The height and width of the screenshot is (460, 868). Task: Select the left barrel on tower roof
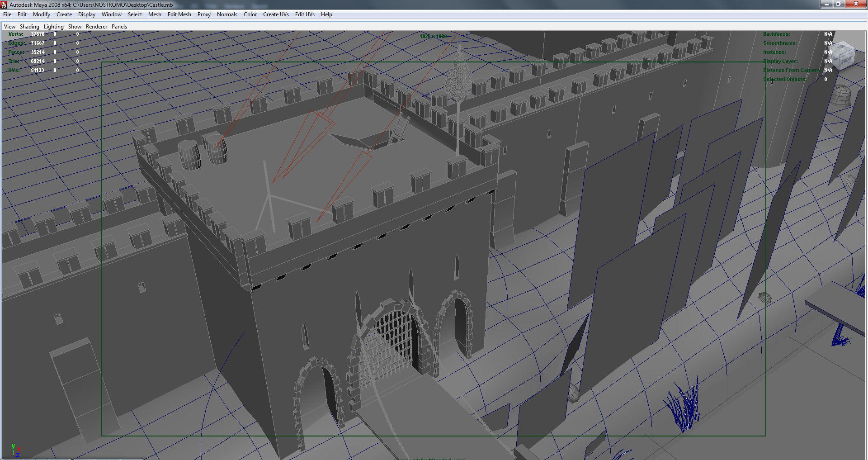(189, 155)
